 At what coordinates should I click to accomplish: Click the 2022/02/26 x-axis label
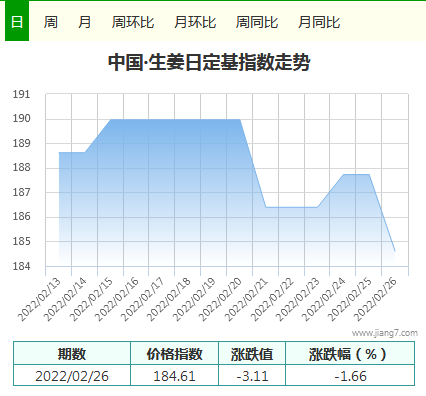coord(376,300)
